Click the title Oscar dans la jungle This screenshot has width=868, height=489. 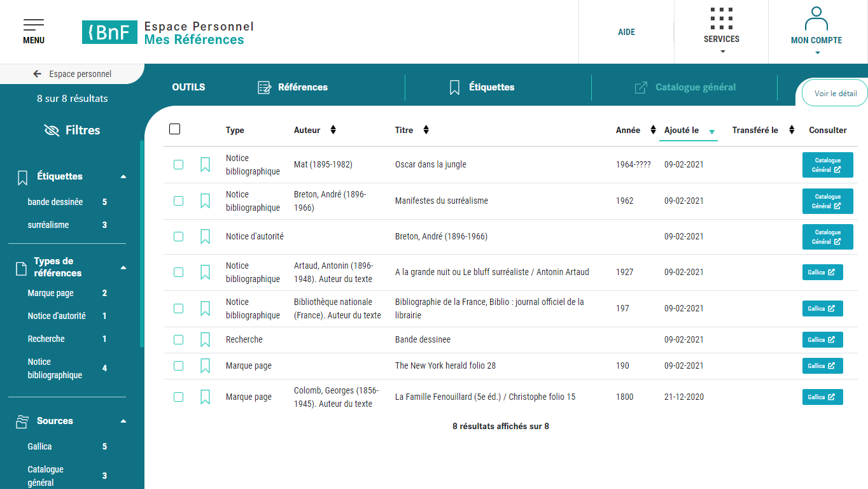[431, 164]
